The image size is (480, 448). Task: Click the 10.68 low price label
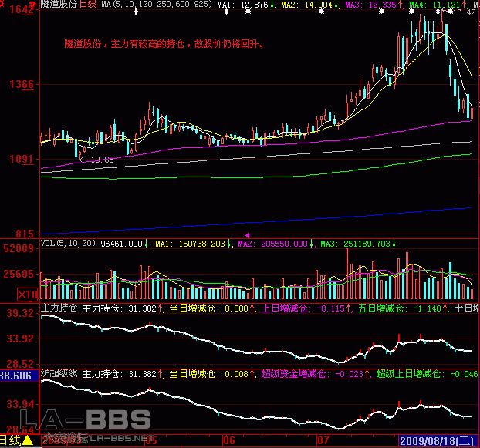pos(102,160)
